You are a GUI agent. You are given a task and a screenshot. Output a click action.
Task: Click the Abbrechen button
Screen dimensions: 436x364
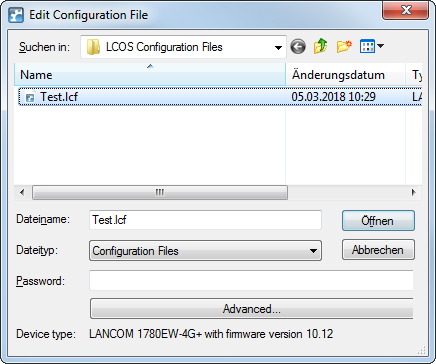[378, 250]
